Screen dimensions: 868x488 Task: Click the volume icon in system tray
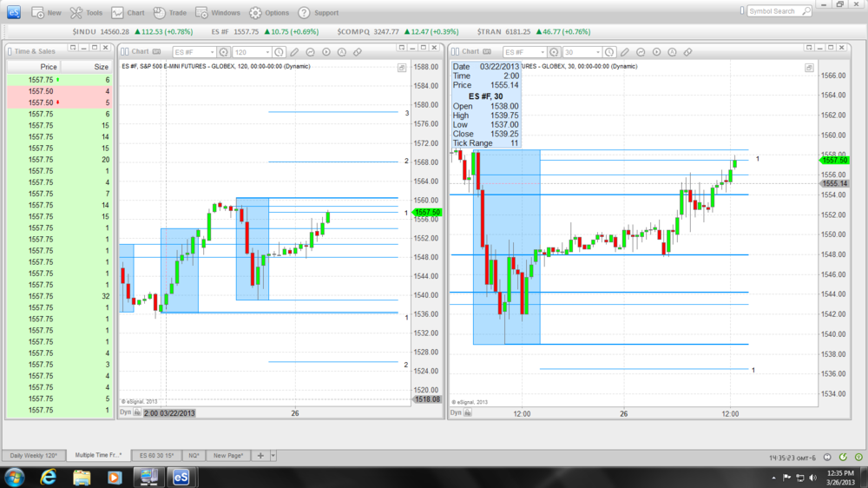812,478
